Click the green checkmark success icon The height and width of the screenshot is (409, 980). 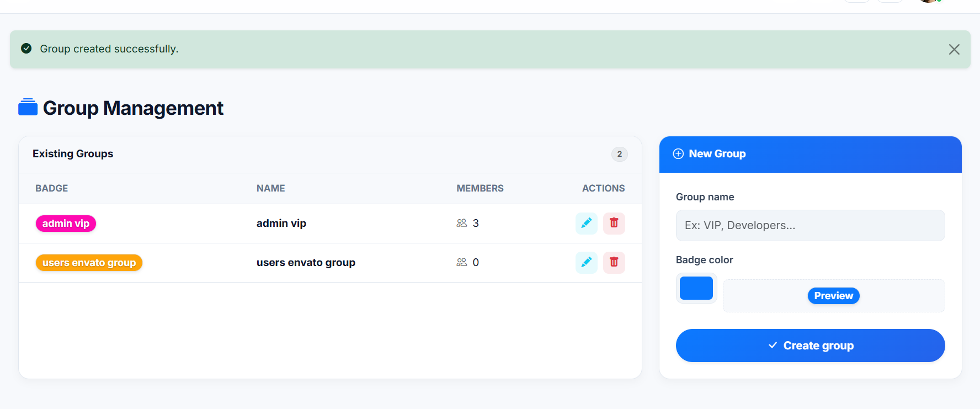[x=26, y=49]
